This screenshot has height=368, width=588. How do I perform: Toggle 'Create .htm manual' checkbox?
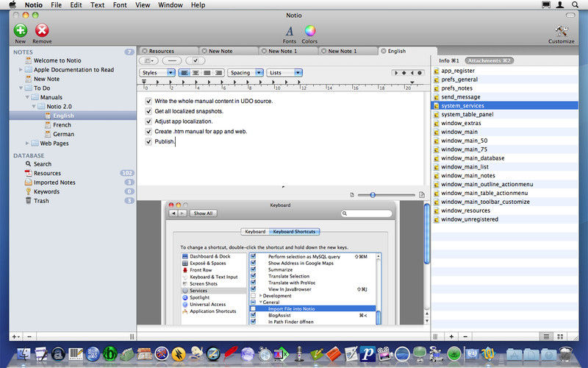148,132
